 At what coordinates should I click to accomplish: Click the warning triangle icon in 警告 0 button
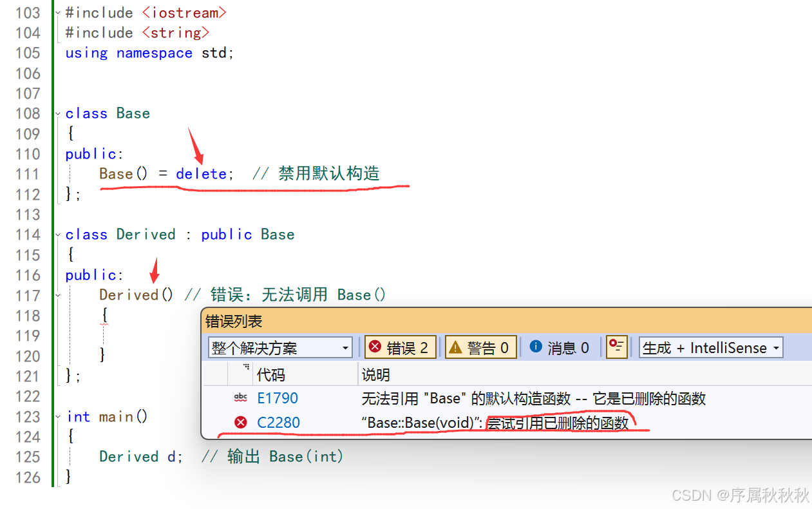[456, 347]
